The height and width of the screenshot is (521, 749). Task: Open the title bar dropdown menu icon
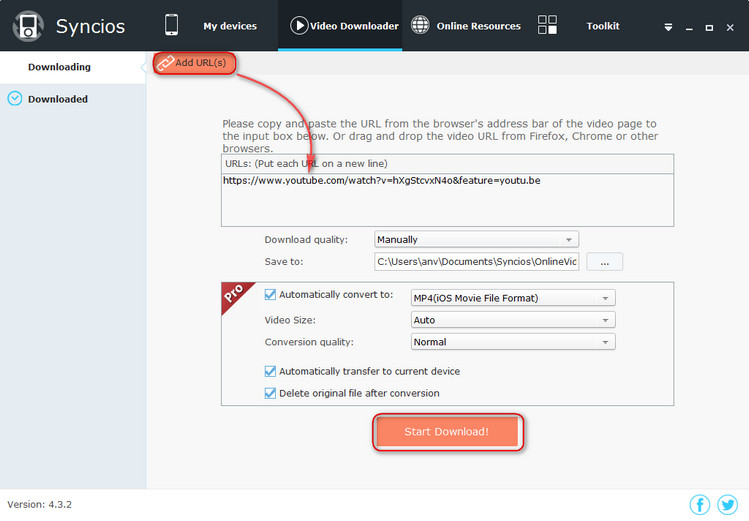[x=668, y=28]
